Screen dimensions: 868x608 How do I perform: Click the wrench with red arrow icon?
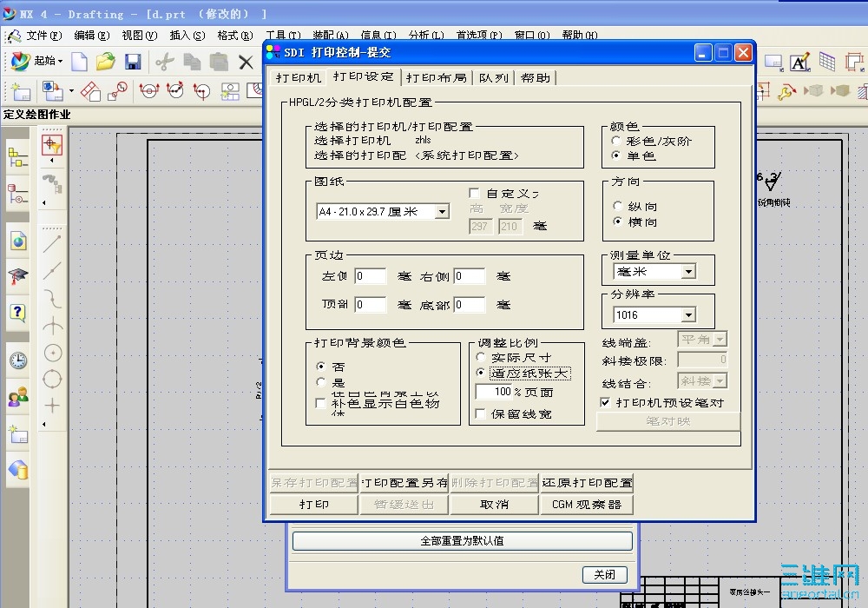(x=786, y=91)
